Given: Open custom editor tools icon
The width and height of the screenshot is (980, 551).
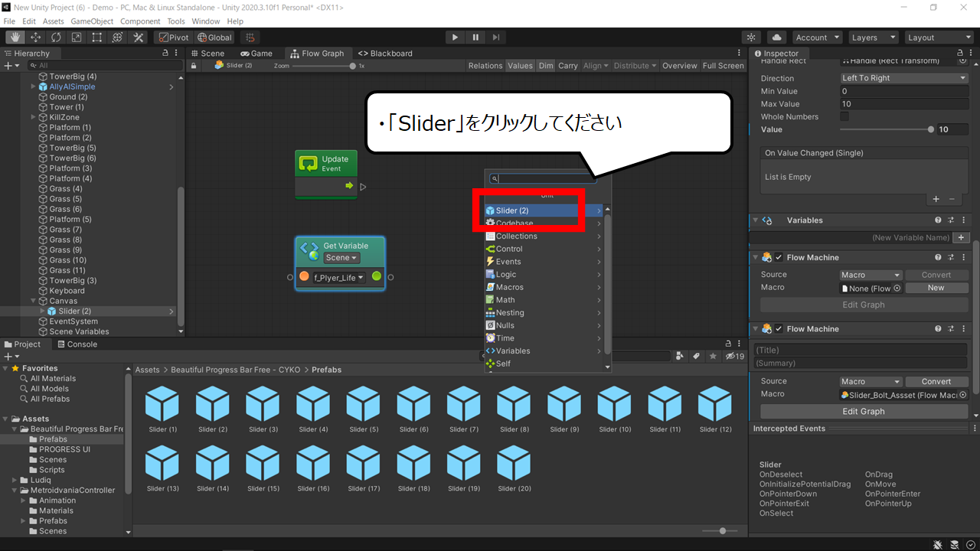Looking at the screenshot, I should pyautogui.click(x=139, y=37).
